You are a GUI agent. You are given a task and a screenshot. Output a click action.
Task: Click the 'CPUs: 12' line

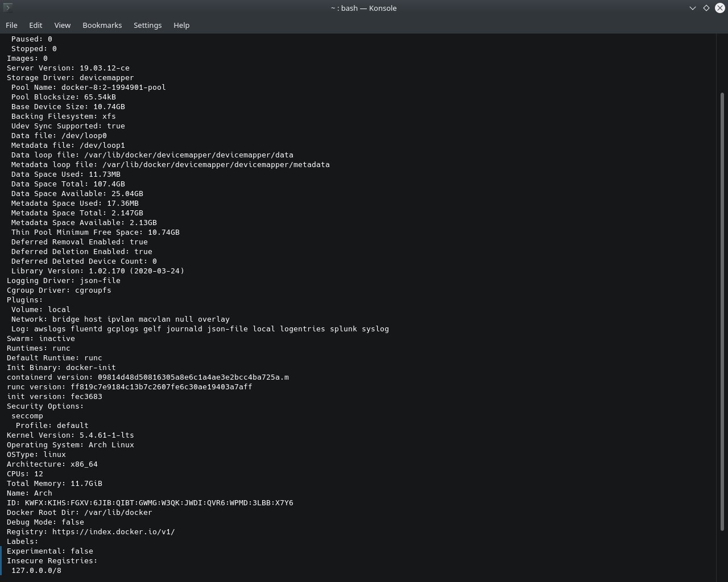click(x=25, y=474)
